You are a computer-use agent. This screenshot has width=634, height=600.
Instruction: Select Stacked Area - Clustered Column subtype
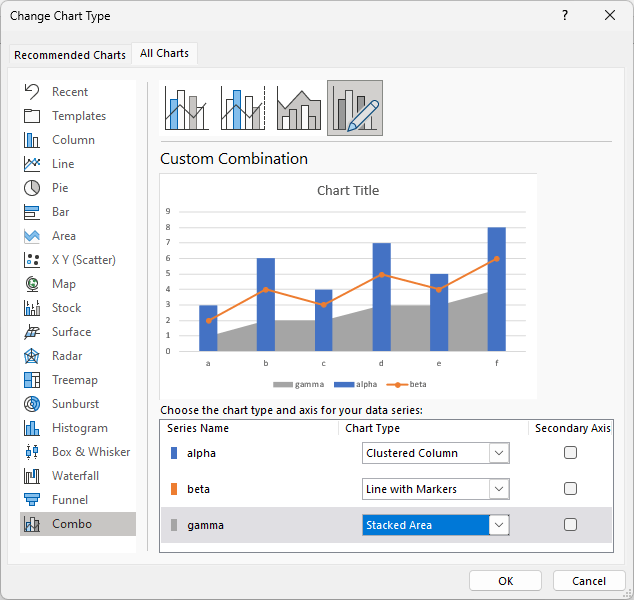point(299,108)
